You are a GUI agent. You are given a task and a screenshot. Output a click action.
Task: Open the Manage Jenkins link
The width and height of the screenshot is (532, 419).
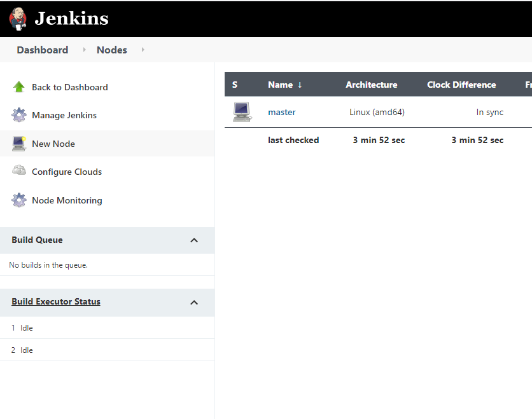(x=64, y=115)
